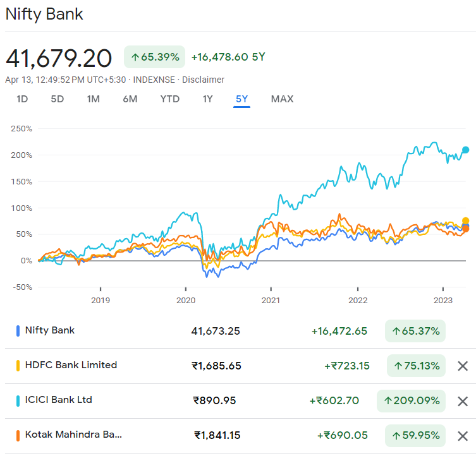Click the ₹1,685.65 HDFC price

tap(216, 366)
